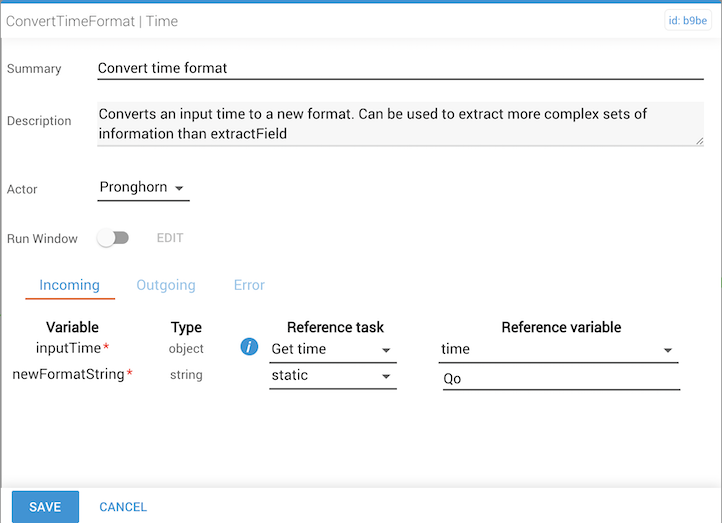The height and width of the screenshot is (523, 722).
Task: Click the newFormatString variable label
Action: click(x=68, y=375)
